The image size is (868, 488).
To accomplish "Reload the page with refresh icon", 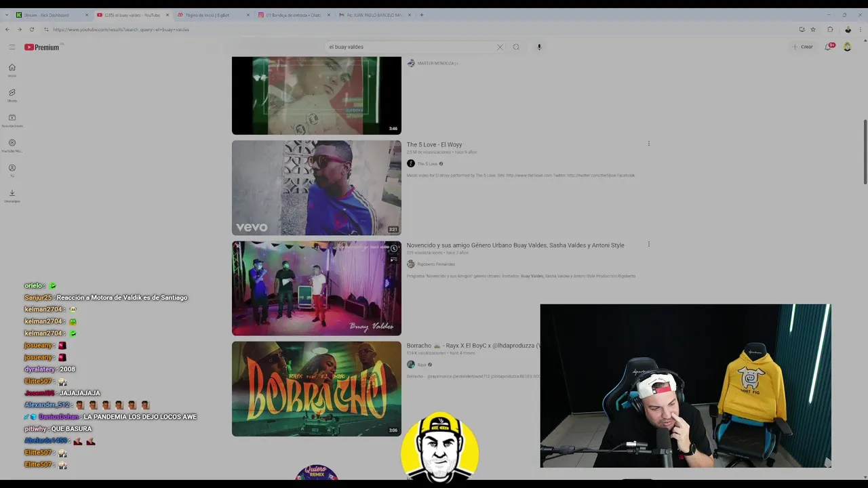I will 32,29.
